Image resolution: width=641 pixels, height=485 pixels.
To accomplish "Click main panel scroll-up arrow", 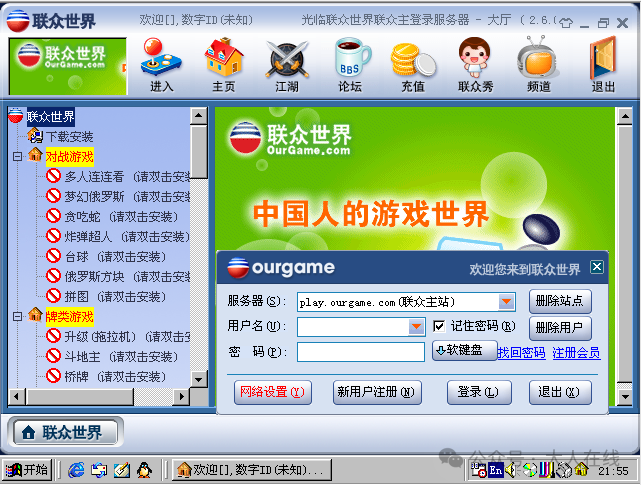I will click(x=625, y=117).
